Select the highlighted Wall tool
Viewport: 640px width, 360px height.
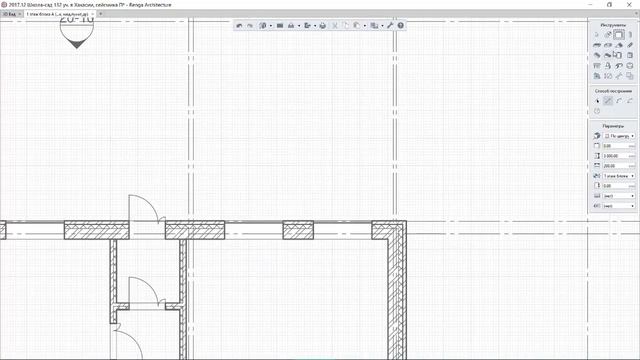[x=619, y=35]
